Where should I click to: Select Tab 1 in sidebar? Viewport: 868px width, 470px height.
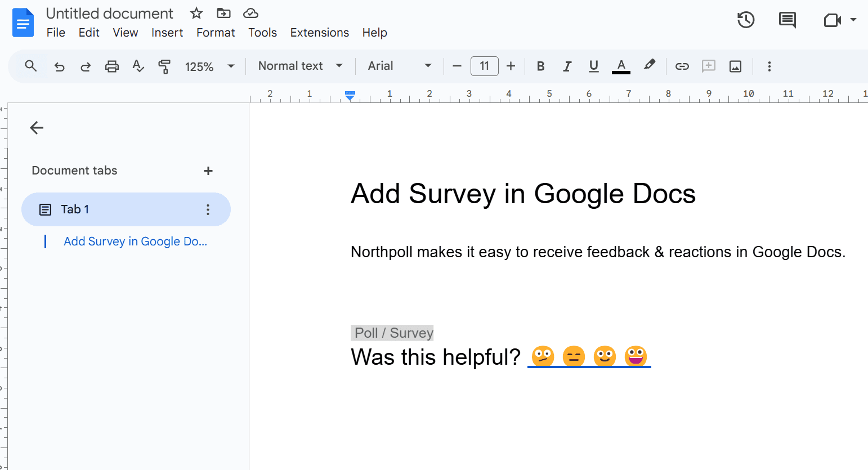coord(126,209)
